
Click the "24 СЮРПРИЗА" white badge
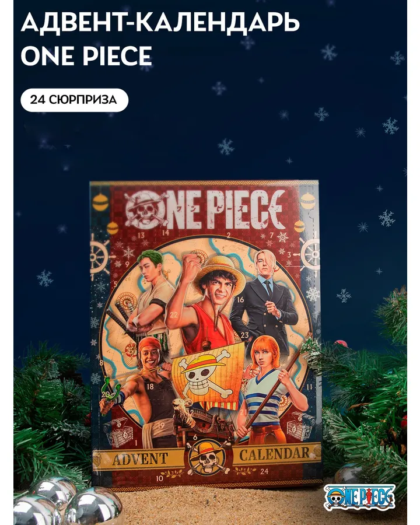(74, 100)
